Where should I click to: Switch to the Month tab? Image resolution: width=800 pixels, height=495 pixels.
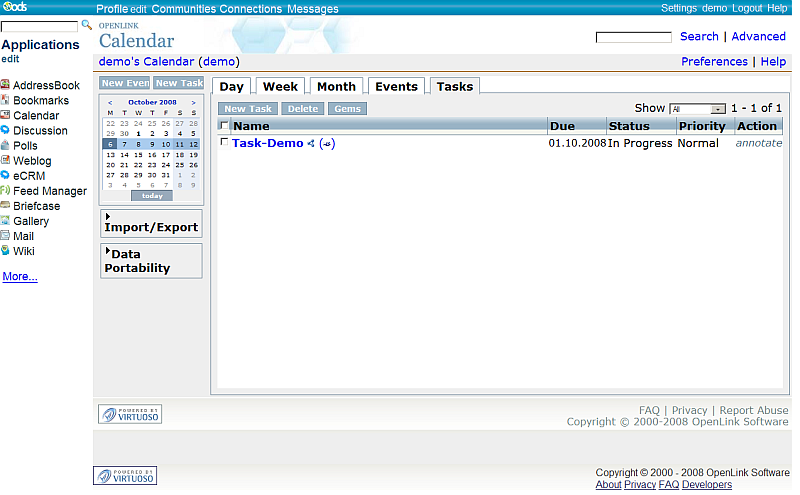336,87
